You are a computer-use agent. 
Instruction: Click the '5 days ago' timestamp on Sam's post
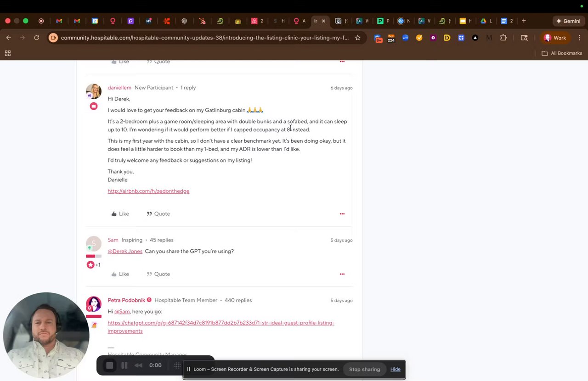coord(341,240)
